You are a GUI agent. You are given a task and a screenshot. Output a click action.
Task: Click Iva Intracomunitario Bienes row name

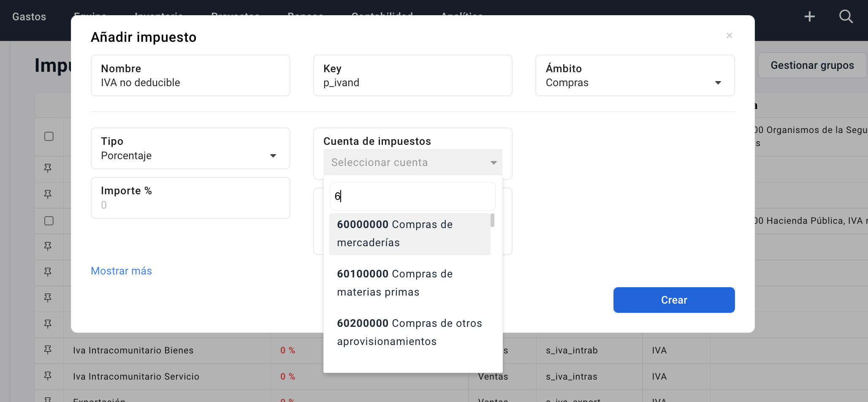[133, 350]
